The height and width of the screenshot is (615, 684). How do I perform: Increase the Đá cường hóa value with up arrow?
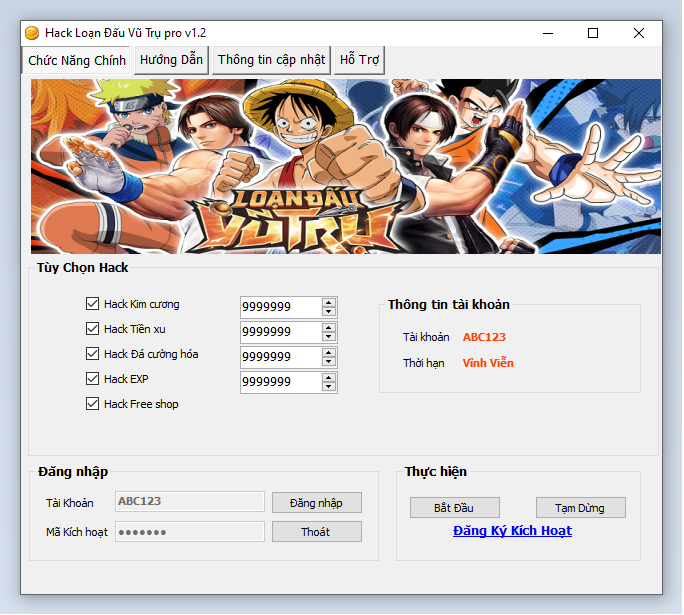click(x=329, y=352)
